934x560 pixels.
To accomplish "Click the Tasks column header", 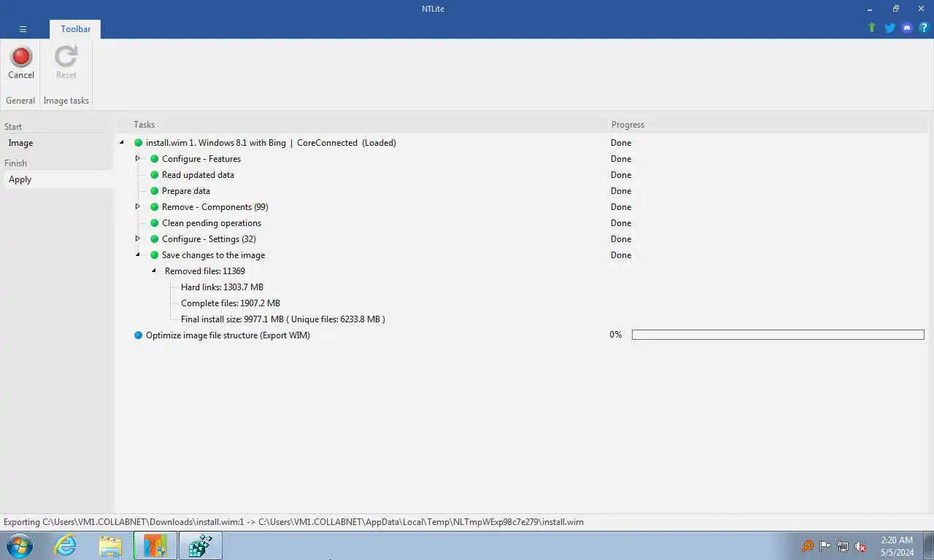I will [144, 125].
